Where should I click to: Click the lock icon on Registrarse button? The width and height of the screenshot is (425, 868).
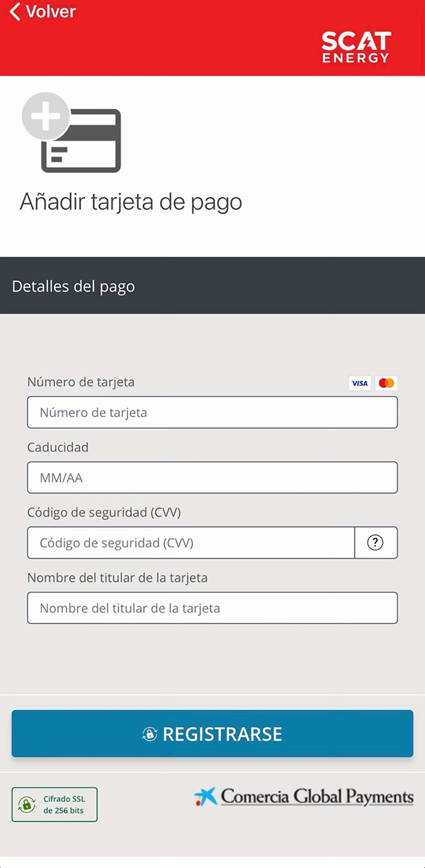(149, 734)
